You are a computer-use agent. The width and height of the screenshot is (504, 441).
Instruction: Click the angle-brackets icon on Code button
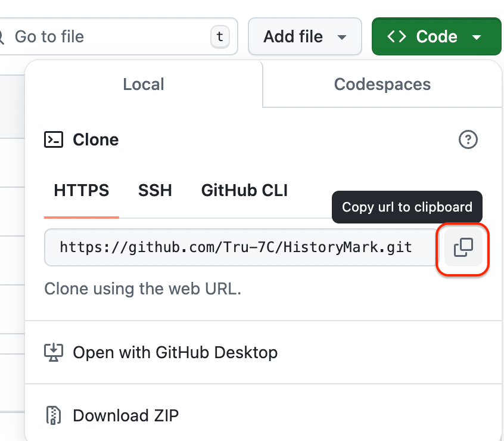point(397,37)
